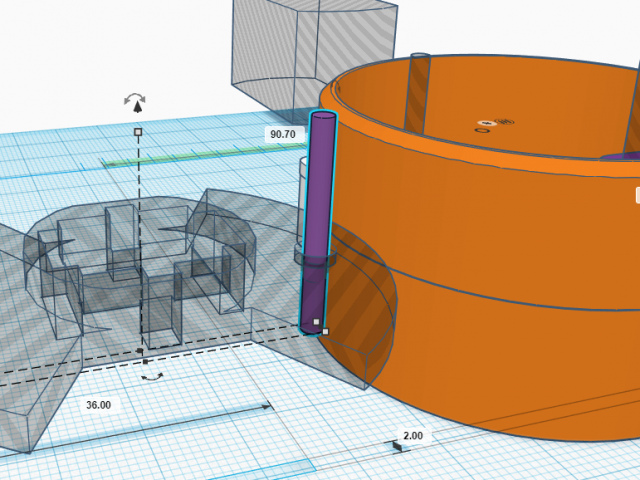Click the curved rotation handle above the cone
Image resolution: width=640 pixels, height=480 pixels.
135,97
